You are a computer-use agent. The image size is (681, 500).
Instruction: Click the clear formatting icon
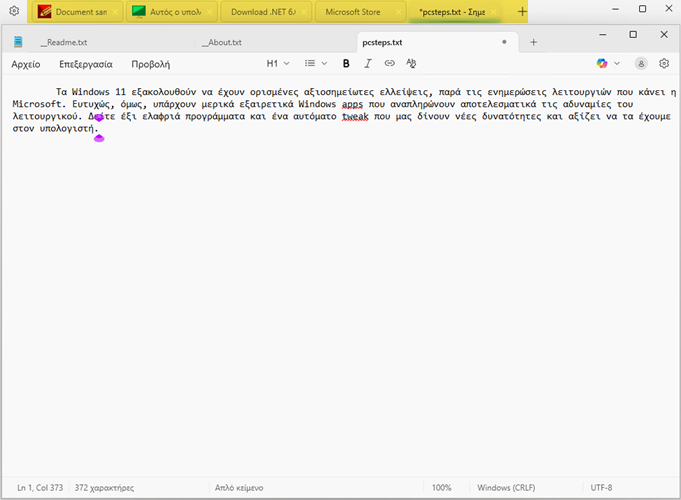[411, 63]
